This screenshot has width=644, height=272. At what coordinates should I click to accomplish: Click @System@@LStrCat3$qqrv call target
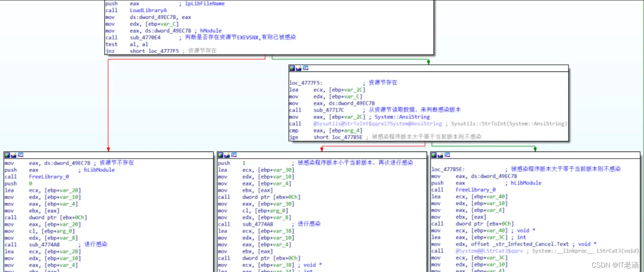(x=489, y=251)
